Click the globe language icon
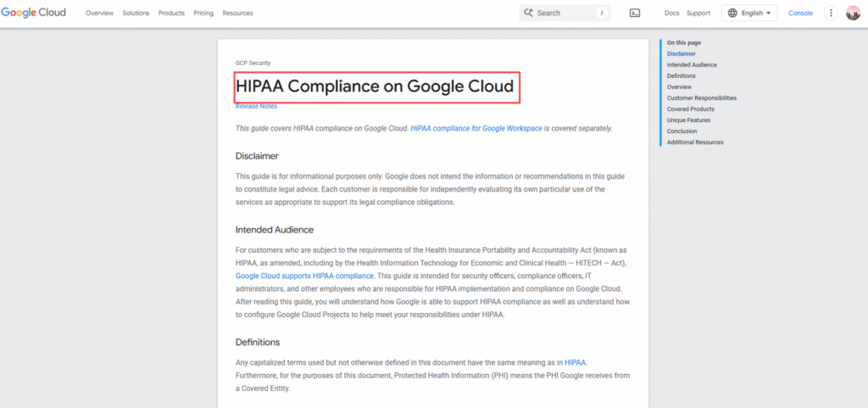The height and width of the screenshot is (408, 868). pos(732,13)
